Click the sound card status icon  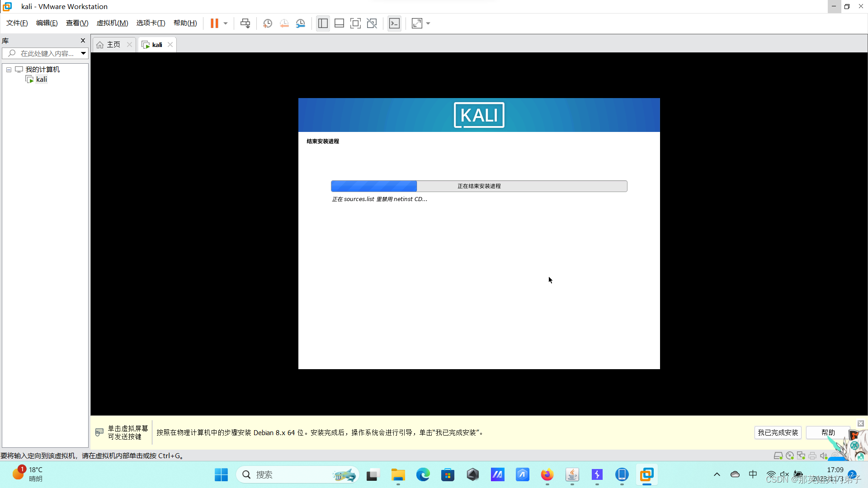click(824, 455)
